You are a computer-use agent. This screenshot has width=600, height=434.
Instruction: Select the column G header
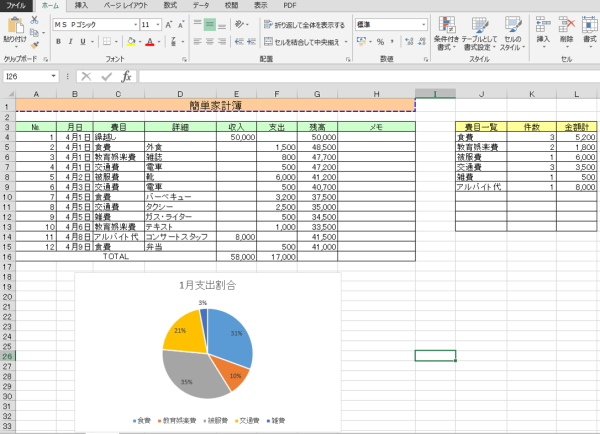click(x=317, y=94)
